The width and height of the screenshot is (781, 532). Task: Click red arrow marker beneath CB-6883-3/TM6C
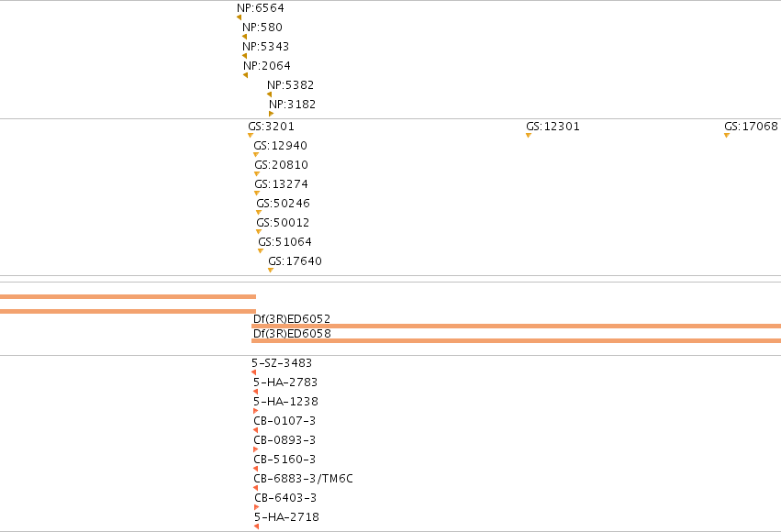255,488
